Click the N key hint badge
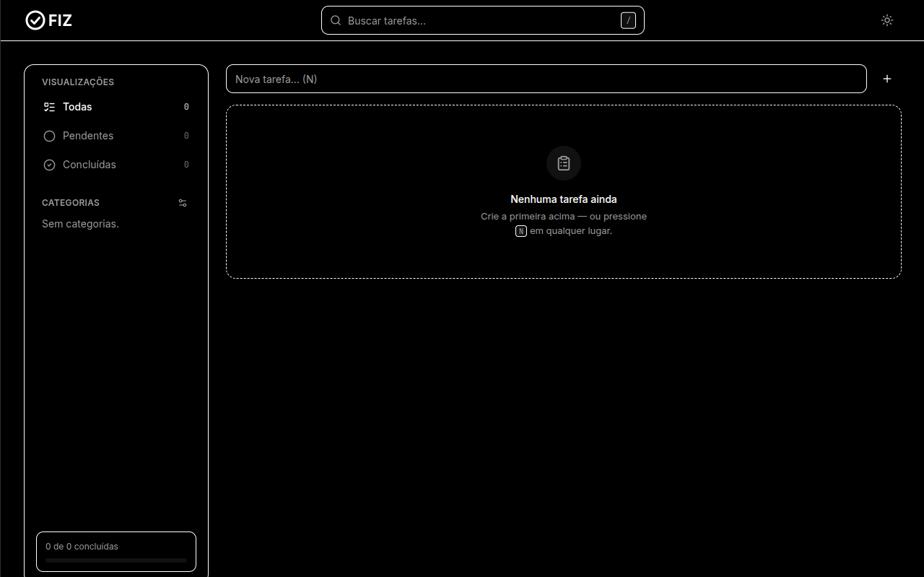 521,231
